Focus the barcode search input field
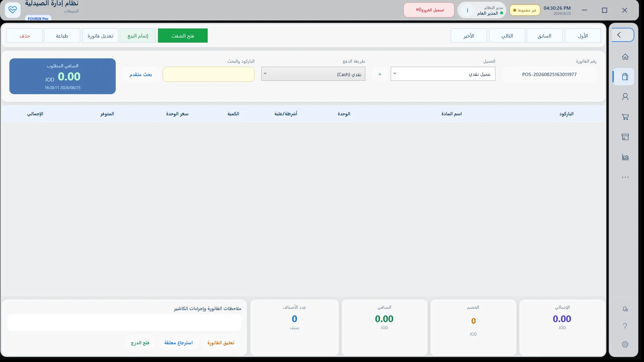644x362 pixels. [x=208, y=74]
